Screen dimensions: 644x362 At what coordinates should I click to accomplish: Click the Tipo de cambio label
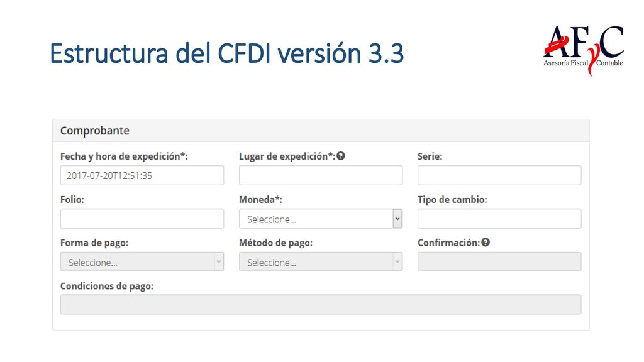pyautogui.click(x=452, y=200)
